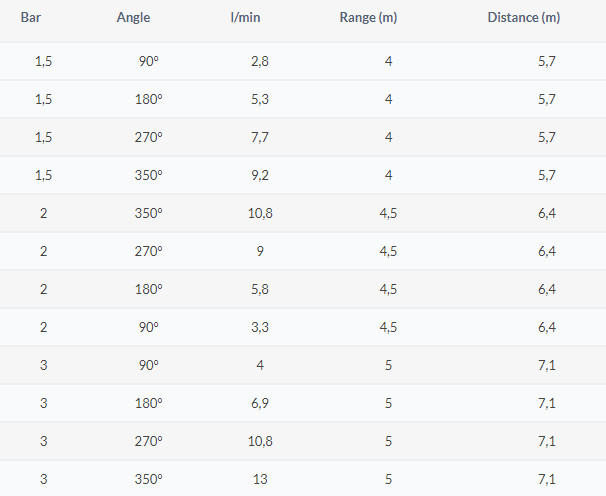This screenshot has height=496, width=606.
Task: Select the 2,8 l/min cell
Action: click(x=260, y=61)
